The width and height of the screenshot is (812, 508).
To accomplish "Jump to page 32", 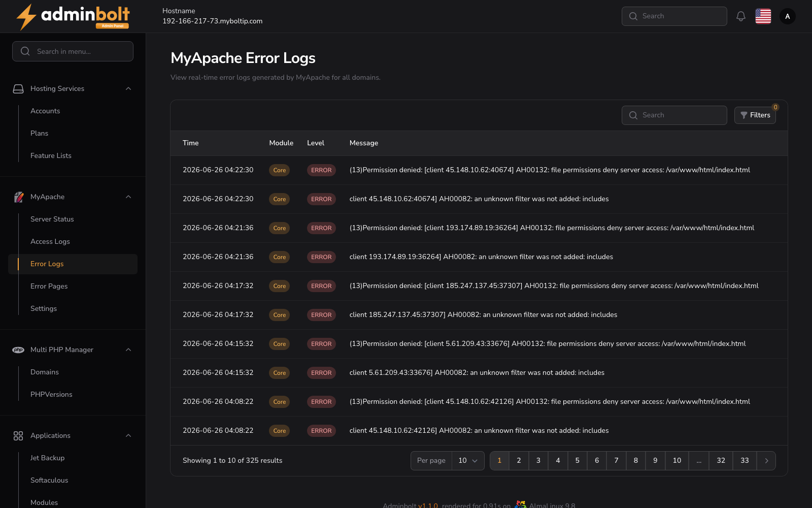I will pyautogui.click(x=721, y=461).
